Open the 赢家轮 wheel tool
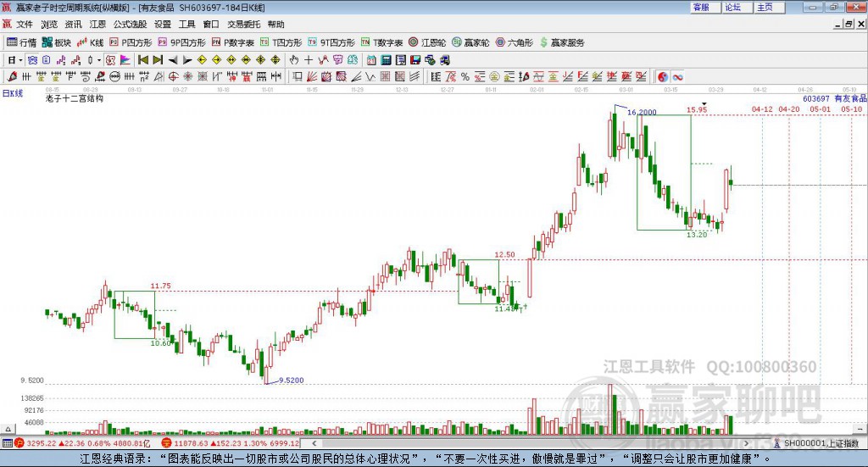The height and width of the screenshot is (467, 868). click(470, 42)
